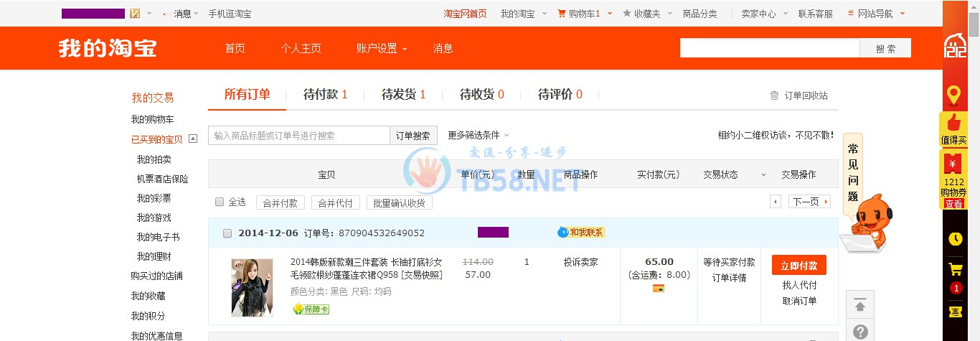Collapse the 已买到的宝贝 tree expander

tap(193, 139)
